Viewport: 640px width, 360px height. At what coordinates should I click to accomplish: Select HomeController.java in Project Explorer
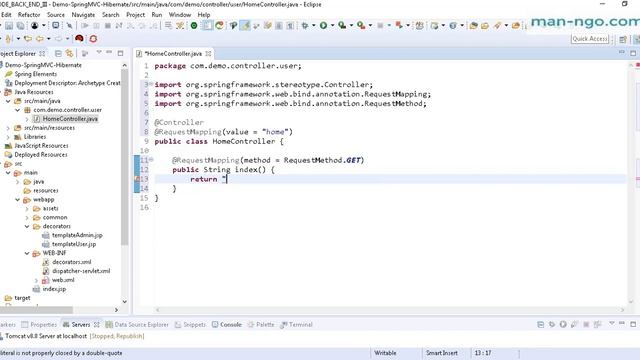pyautogui.click(x=70, y=119)
